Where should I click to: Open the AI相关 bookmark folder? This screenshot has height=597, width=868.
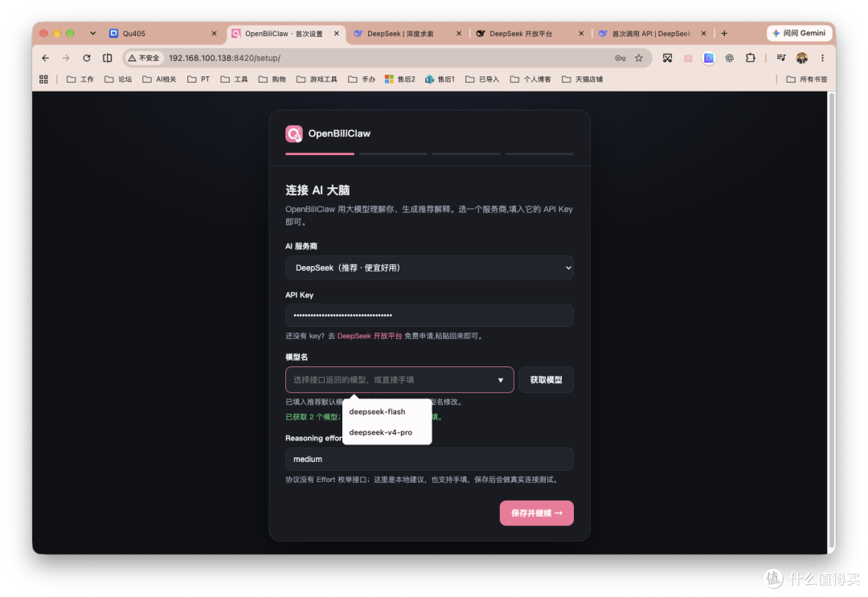coord(159,79)
